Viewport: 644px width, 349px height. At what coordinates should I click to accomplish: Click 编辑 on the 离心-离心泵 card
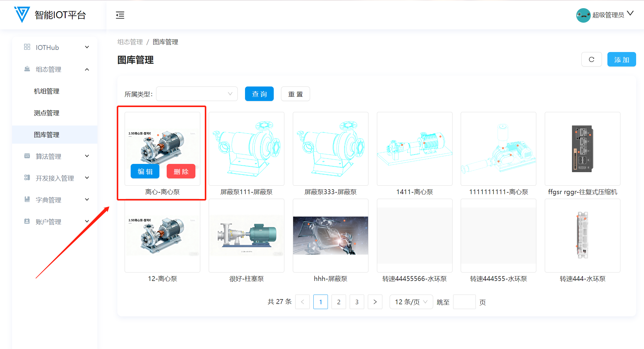coord(145,171)
